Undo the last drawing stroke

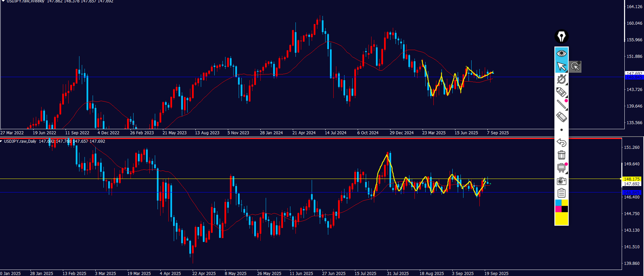click(x=562, y=142)
